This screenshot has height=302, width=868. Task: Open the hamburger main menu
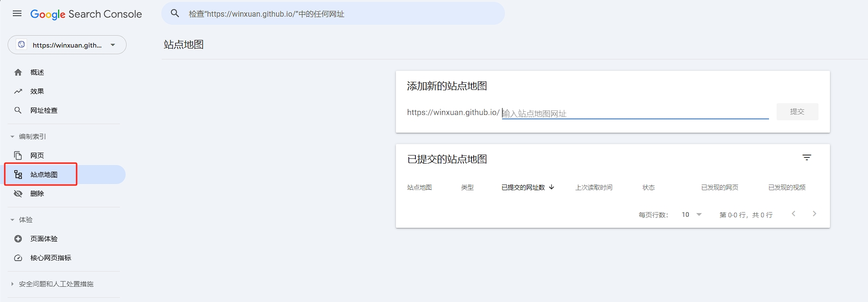(17, 13)
